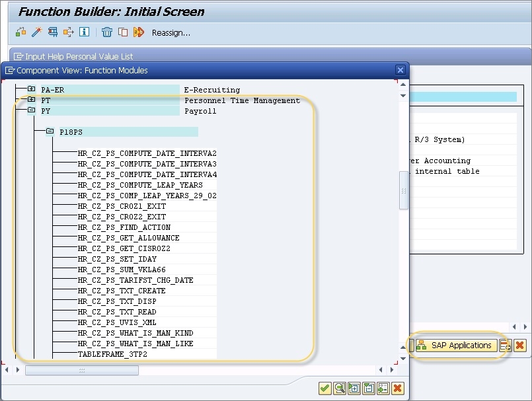This screenshot has width=532, height=401.
Task: Click the Delete trash can toolbar icon
Action: point(107,32)
